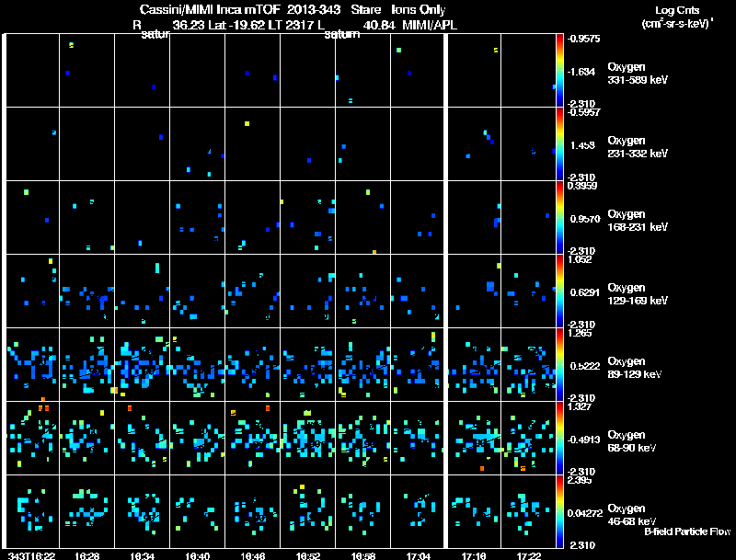736x560 pixels.
Task: Click the '0.3959' colorbar value
Action: click(582, 186)
